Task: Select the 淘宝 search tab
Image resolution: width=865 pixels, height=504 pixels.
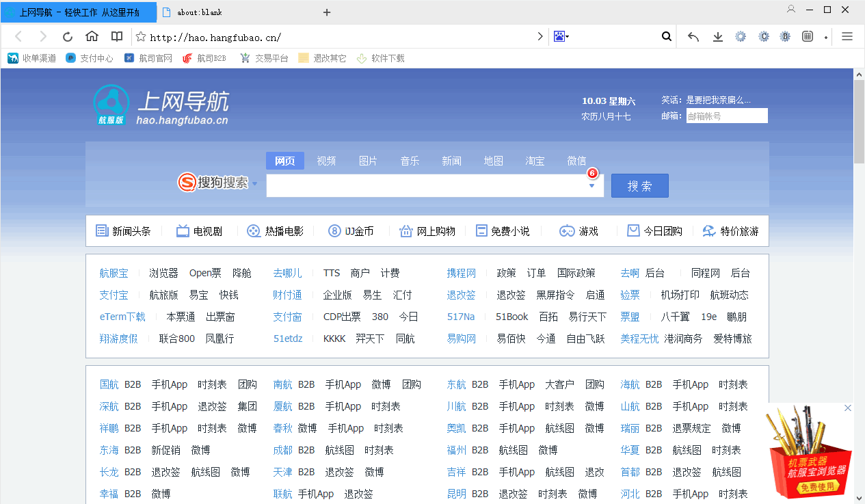Action: pyautogui.click(x=535, y=161)
